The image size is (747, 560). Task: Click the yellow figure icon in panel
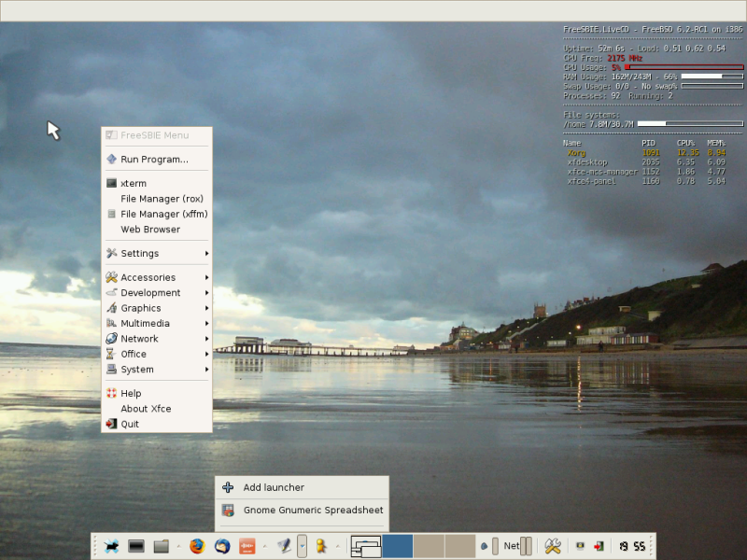(x=321, y=546)
